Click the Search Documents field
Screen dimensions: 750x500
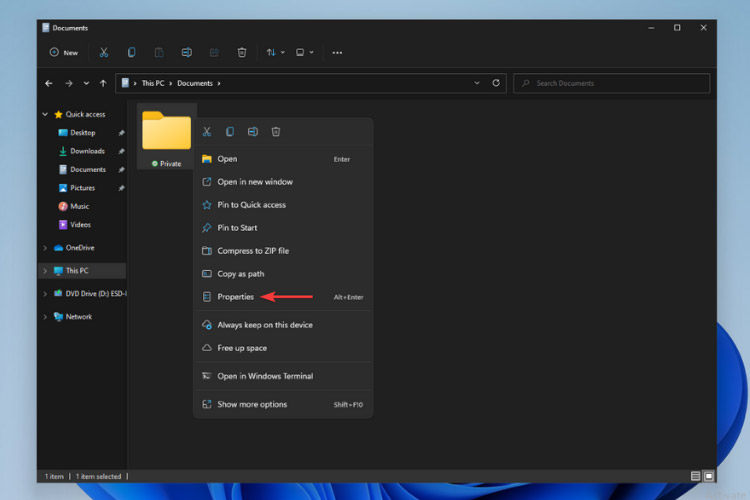click(x=611, y=83)
